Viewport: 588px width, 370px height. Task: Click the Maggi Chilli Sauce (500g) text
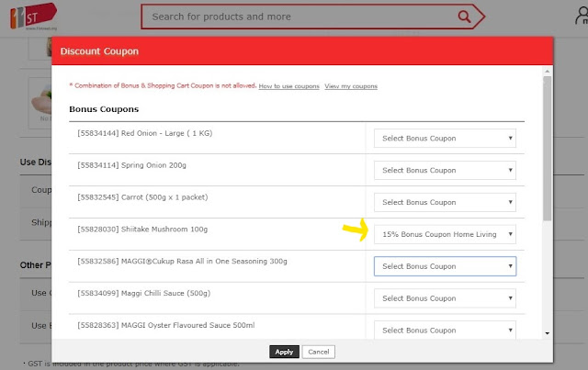[144, 293]
